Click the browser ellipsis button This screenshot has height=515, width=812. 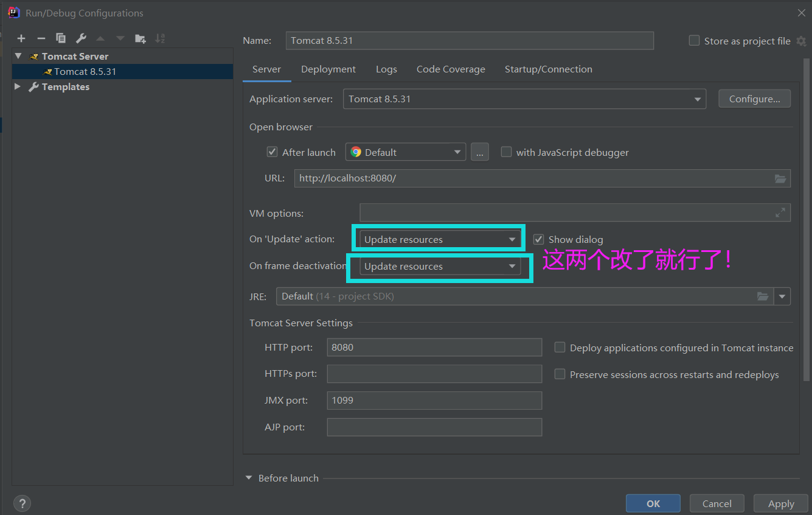click(480, 152)
